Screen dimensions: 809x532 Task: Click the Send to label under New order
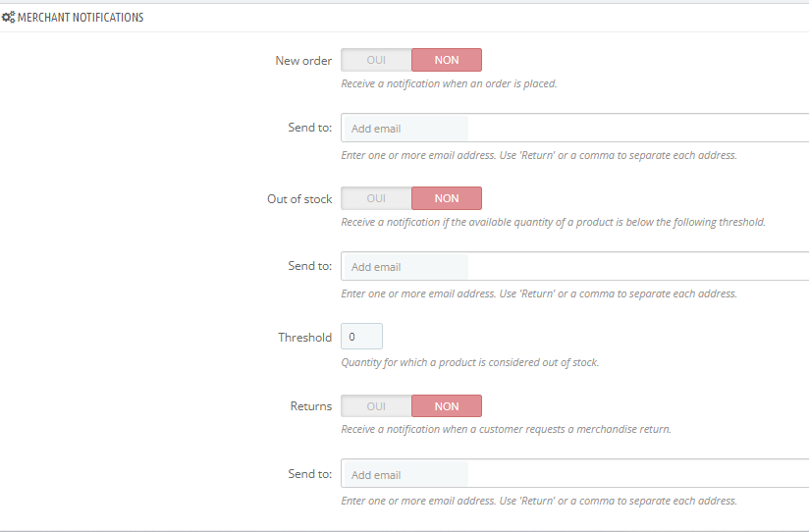[309, 129]
